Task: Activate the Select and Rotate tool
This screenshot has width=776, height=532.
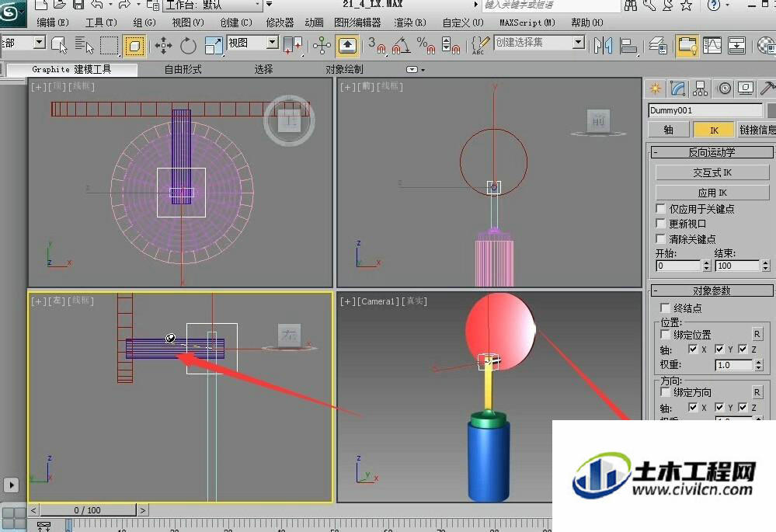Action: (188, 46)
